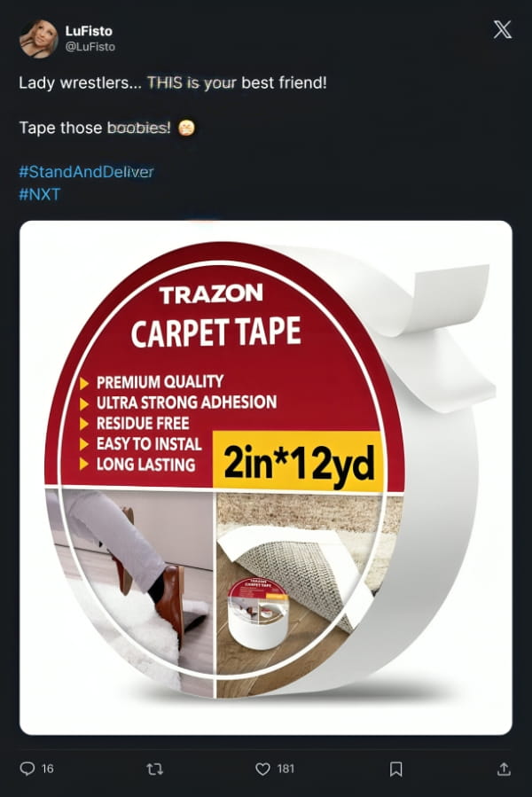
Task: Open the reply comment icon
Action: (x=27, y=769)
